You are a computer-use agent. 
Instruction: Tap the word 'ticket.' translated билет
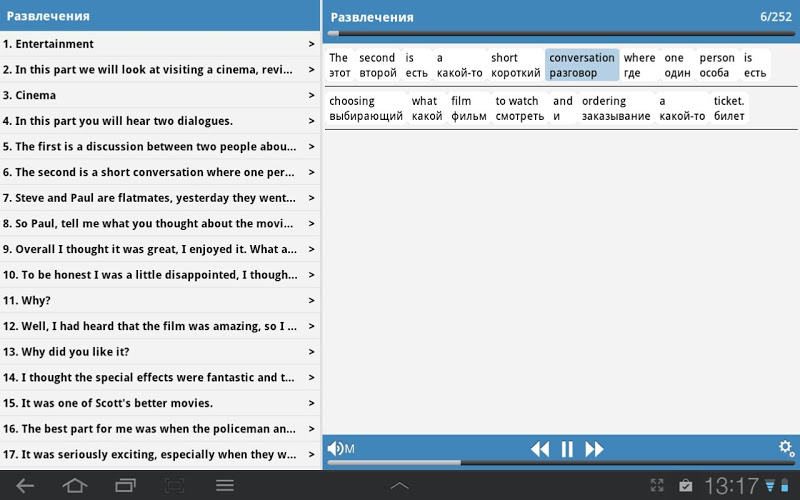tap(729, 108)
